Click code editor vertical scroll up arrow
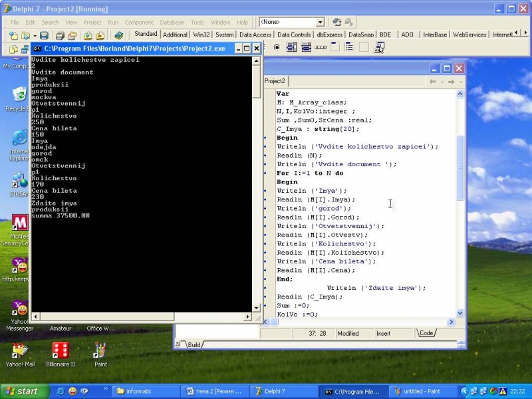 [x=460, y=94]
